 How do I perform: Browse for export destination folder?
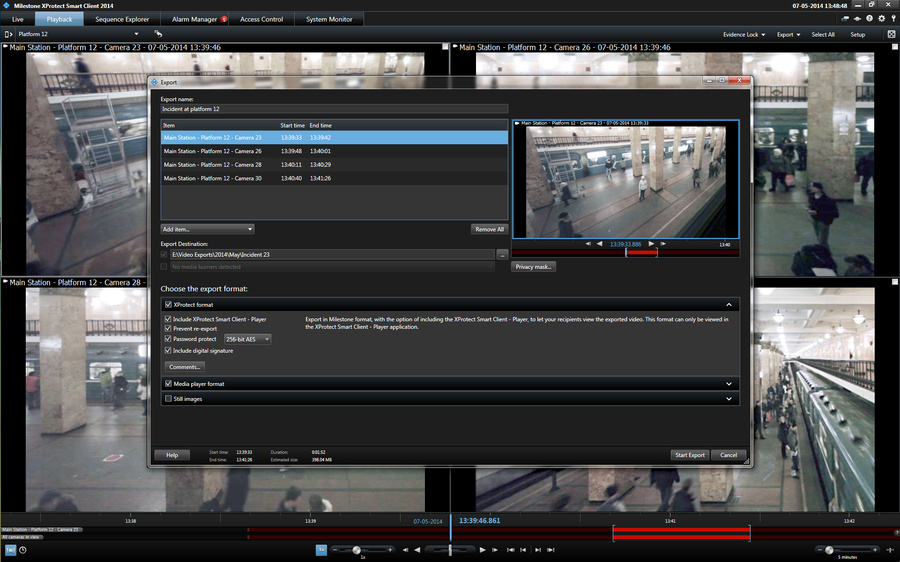click(x=502, y=254)
